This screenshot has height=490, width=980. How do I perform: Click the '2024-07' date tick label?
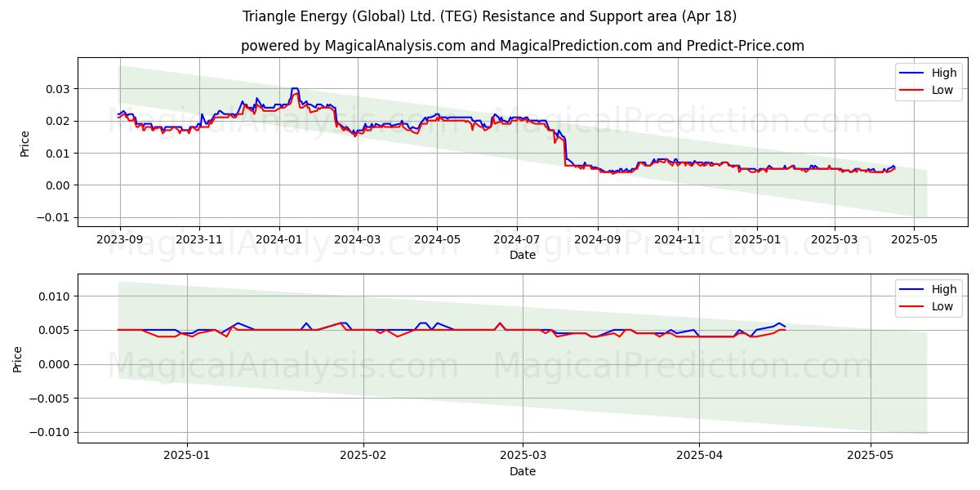tap(516, 240)
